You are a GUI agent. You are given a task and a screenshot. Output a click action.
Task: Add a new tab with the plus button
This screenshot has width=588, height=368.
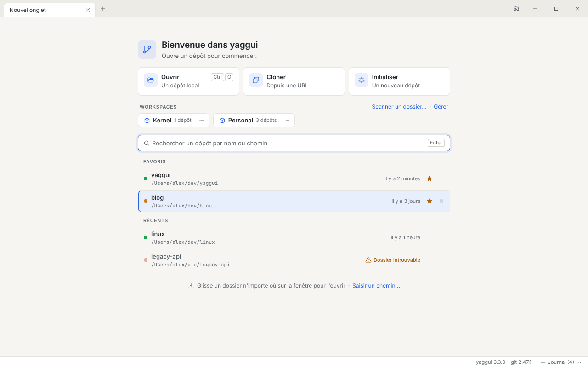click(x=103, y=9)
